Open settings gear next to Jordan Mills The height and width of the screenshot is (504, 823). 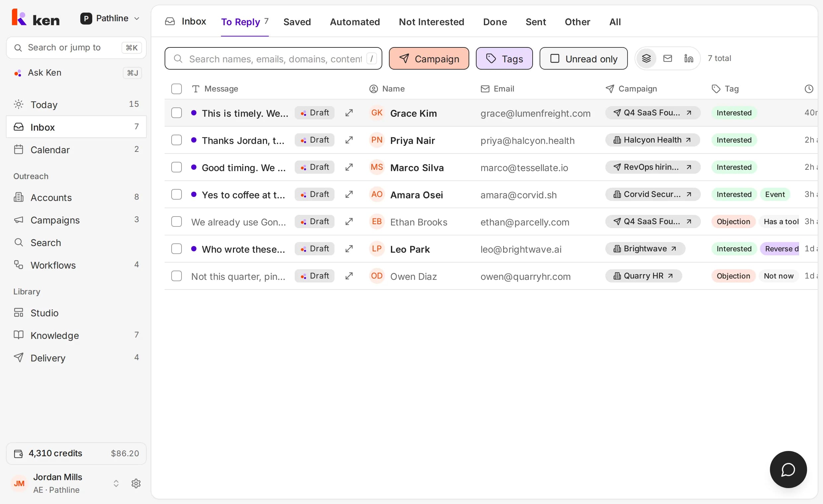136,483
